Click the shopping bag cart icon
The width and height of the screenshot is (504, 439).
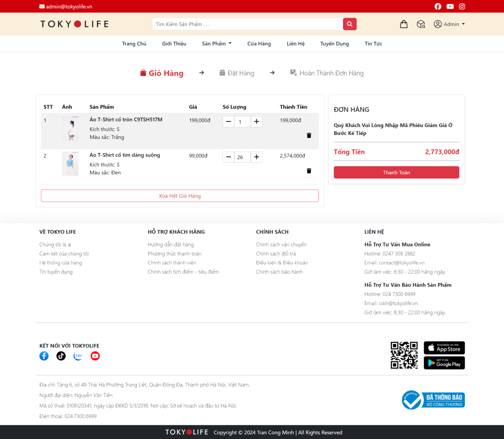click(404, 24)
